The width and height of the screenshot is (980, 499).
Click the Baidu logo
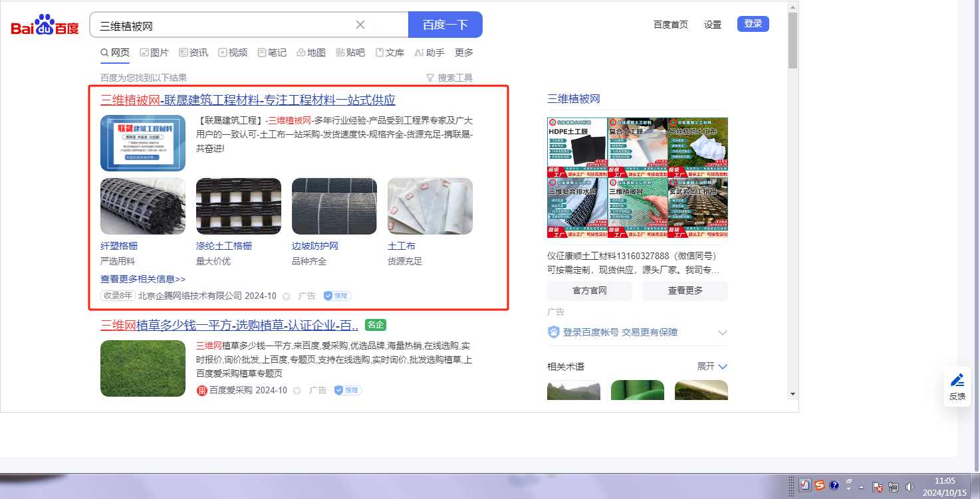point(45,25)
